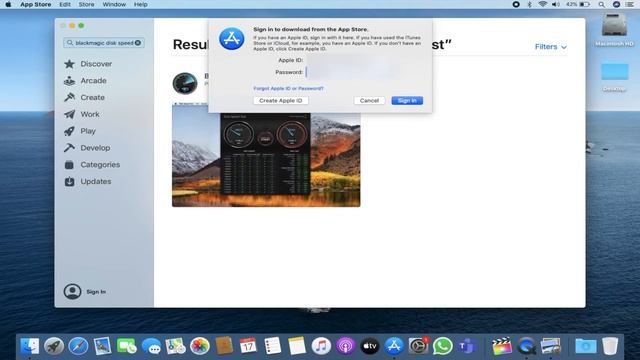
Task: Open the Store menu
Action: click(x=86, y=4)
